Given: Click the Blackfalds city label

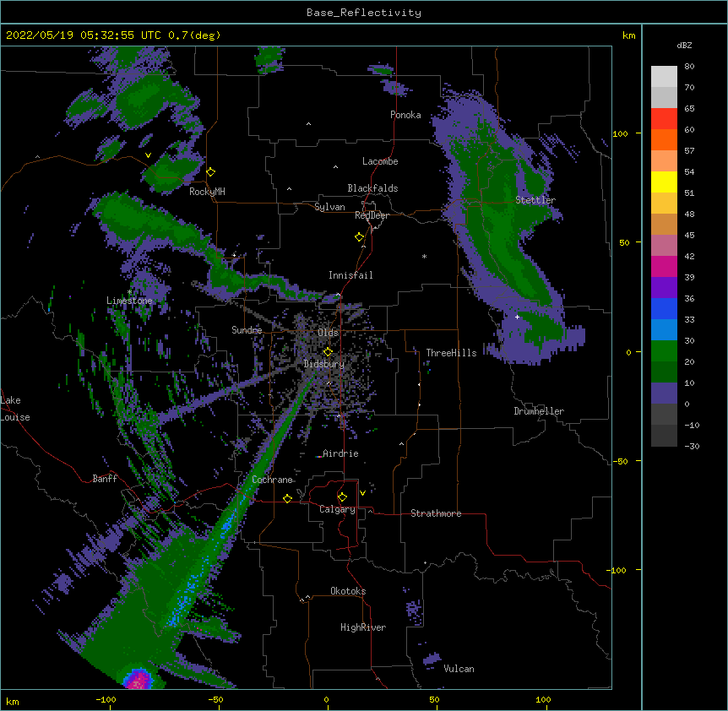Looking at the screenshot, I should pos(372,188).
